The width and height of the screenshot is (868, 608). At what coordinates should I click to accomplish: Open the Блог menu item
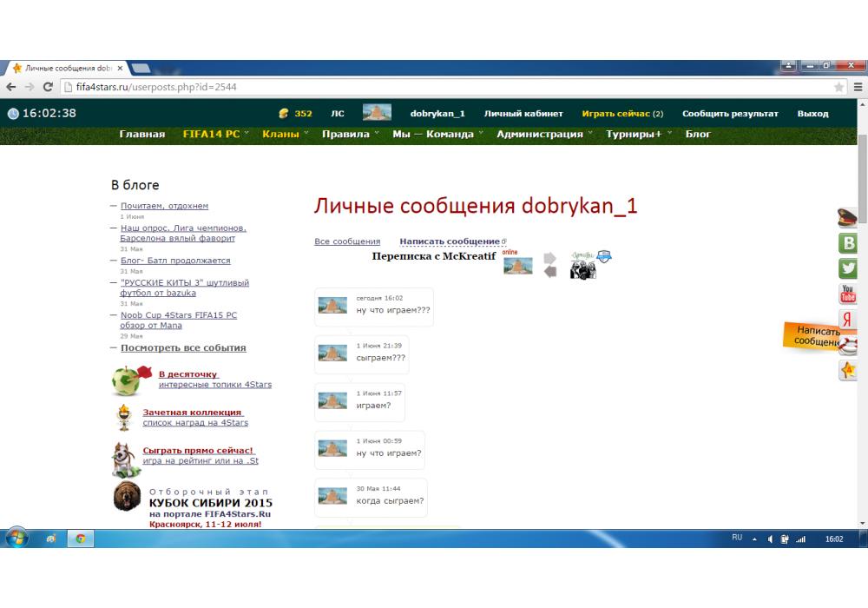698,134
